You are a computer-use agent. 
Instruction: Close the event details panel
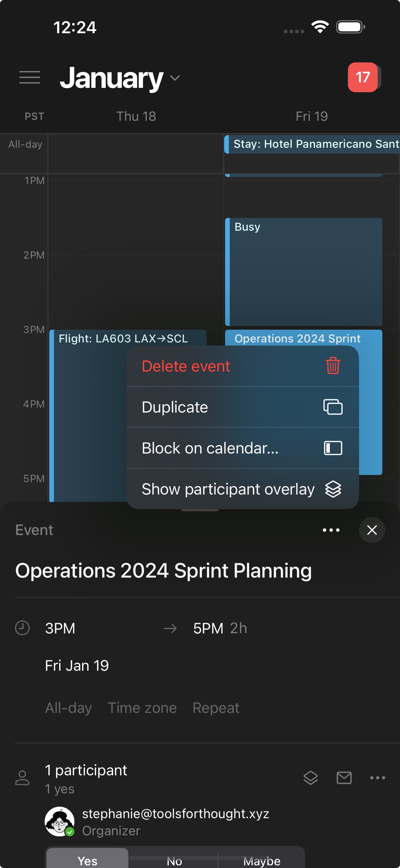point(372,530)
